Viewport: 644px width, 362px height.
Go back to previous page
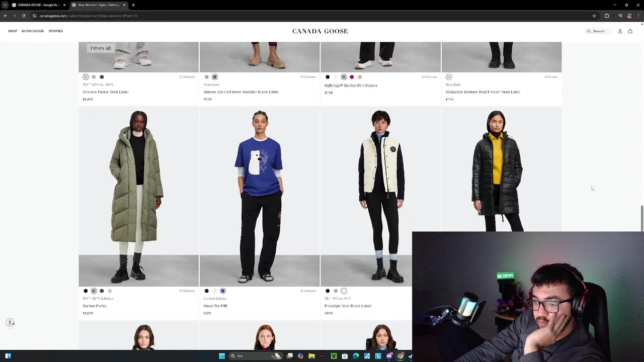(x=6, y=16)
